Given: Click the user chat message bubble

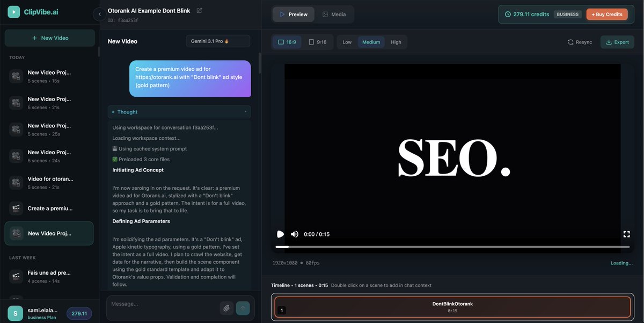Looking at the screenshot, I should [190, 78].
